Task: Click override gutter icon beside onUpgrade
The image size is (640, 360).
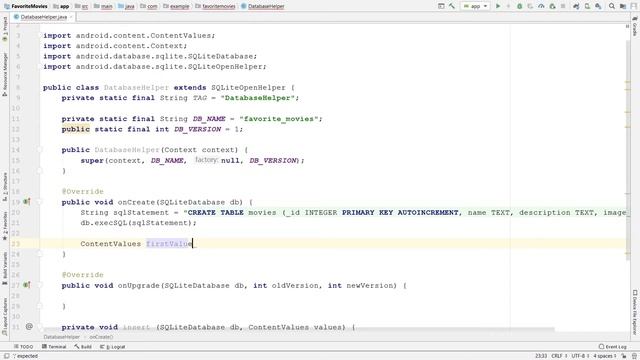Action: [27, 285]
